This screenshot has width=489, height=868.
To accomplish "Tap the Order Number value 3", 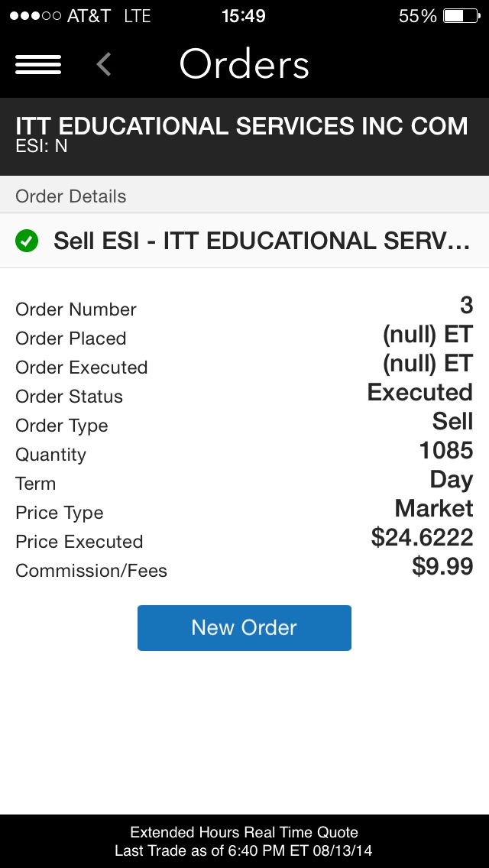I will pyautogui.click(x=466, y=306).
